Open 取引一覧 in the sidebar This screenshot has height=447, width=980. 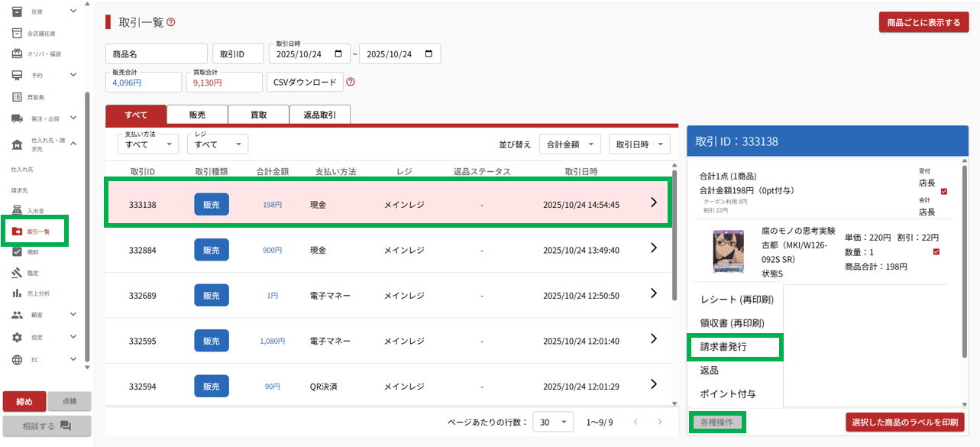pyautogui.click(x=37, y=232)
